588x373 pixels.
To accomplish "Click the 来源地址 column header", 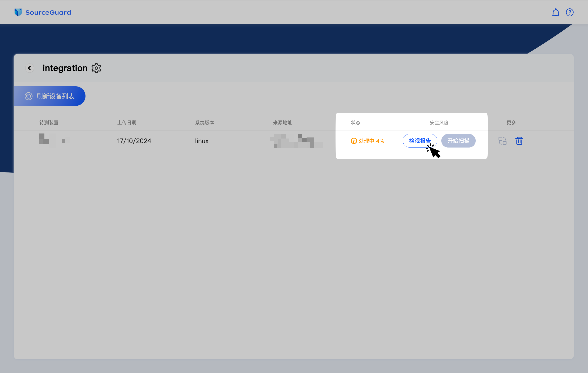I will [x=282, y=123].
